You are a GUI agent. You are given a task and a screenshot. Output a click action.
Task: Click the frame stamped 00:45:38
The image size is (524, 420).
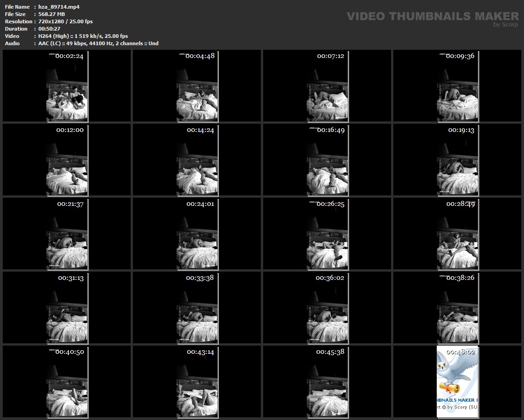click(328, 382)
